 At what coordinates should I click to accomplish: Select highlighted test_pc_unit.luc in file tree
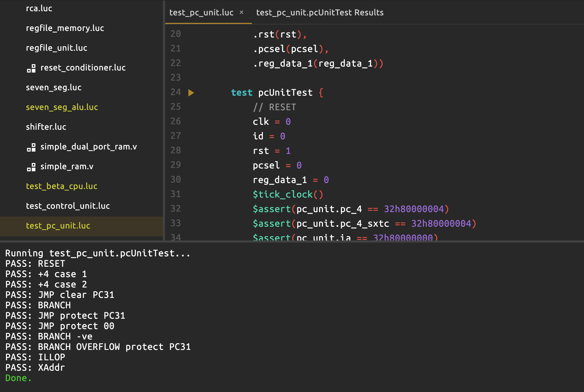point(58,226)
